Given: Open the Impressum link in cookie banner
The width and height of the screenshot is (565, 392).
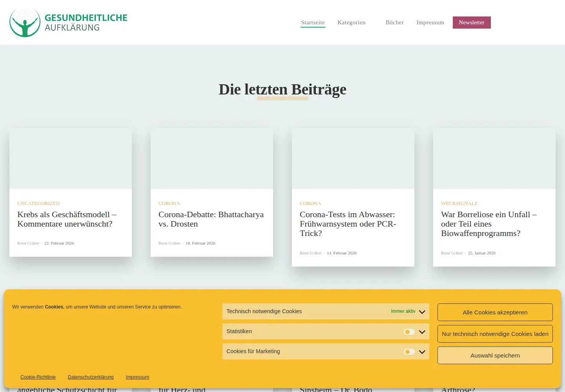Looking at the screenshot, I should click(x=137, y=377).
